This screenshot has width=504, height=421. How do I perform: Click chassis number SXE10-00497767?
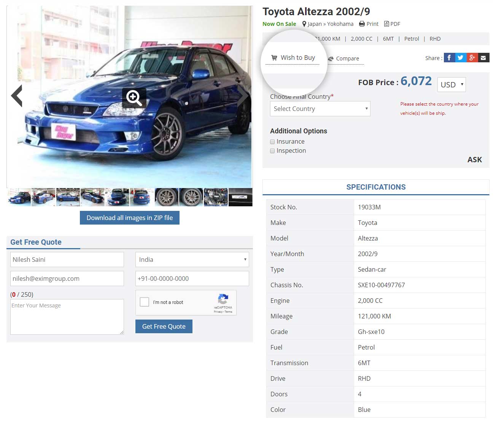pos(382,285)
